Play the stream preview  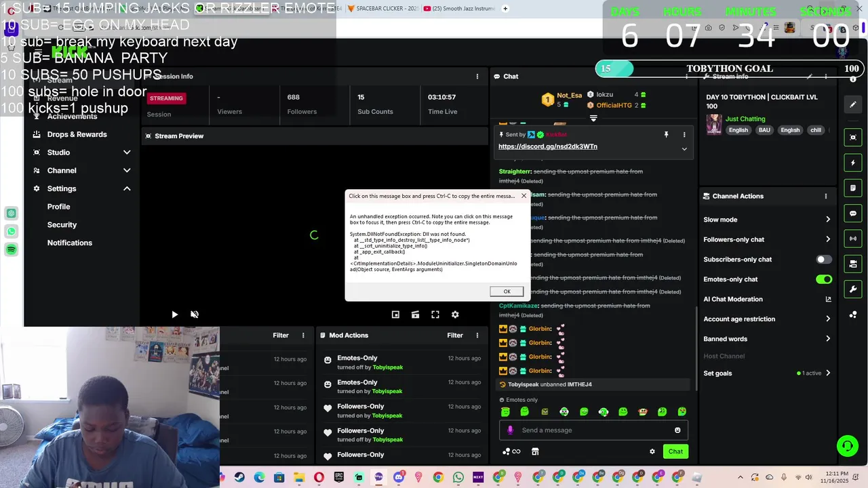(x=174, y=314)
